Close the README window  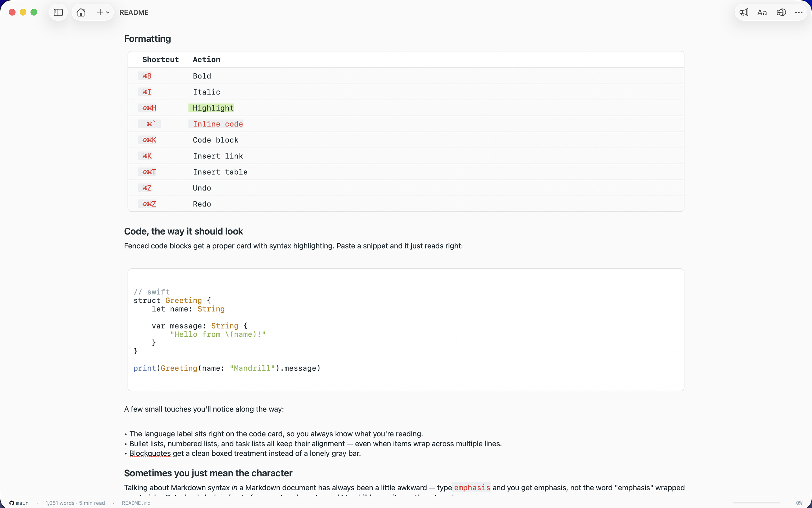click(12, 12)
